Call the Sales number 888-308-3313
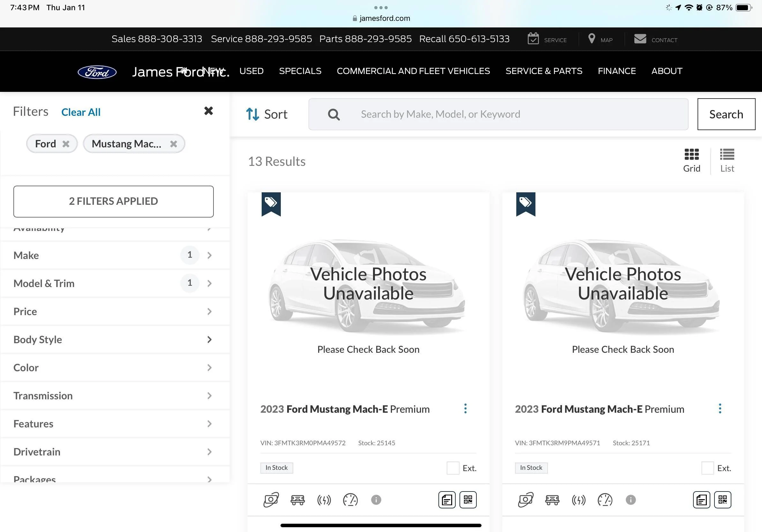This screenshot has width=762, height=532. [157, 39]
